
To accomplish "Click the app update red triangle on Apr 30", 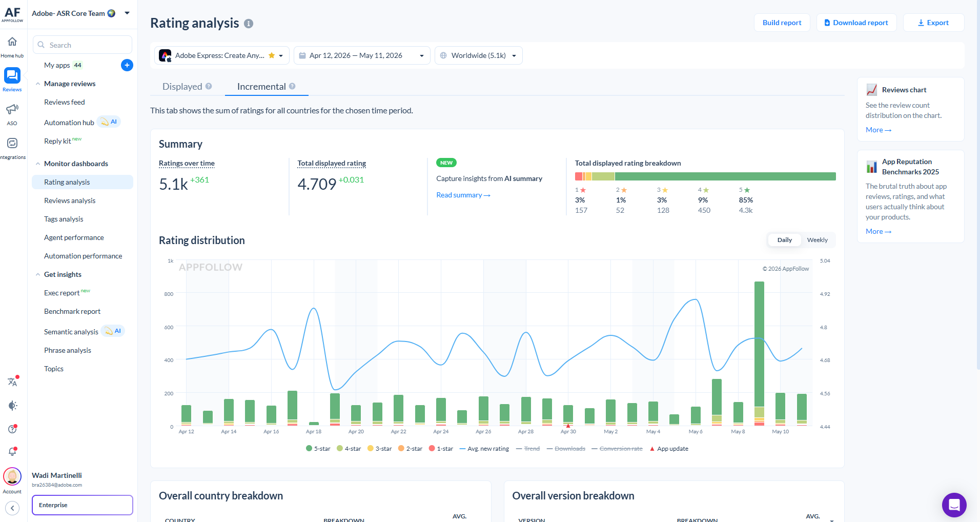I will 568,426.
